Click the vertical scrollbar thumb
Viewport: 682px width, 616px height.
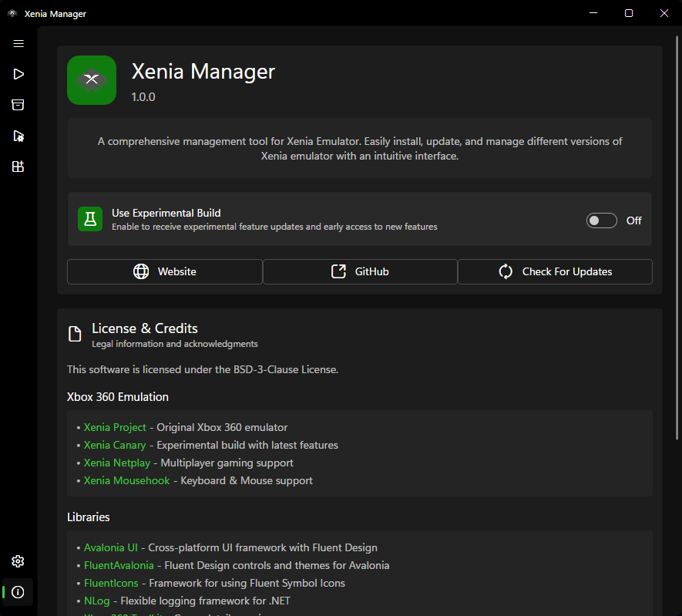tap(677, 237)
